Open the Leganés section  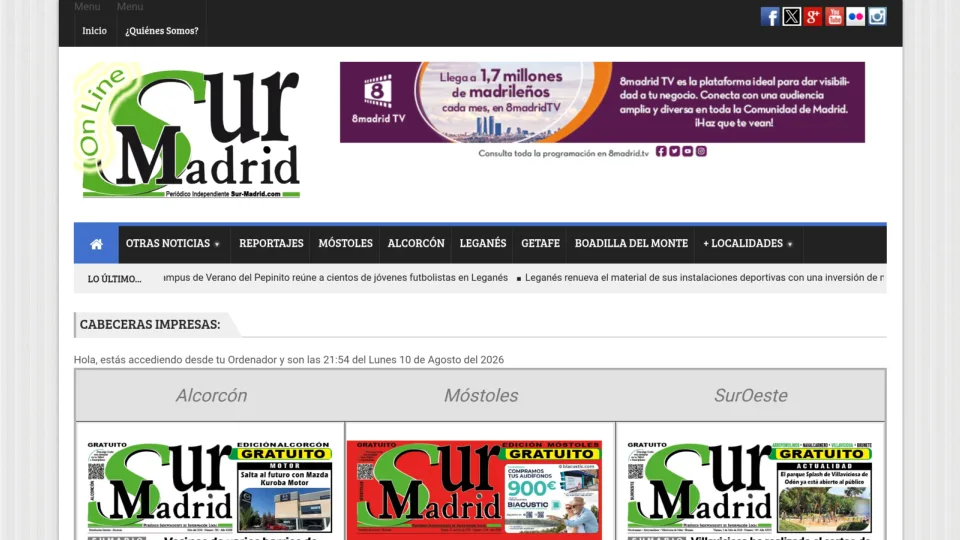(483, 244)
